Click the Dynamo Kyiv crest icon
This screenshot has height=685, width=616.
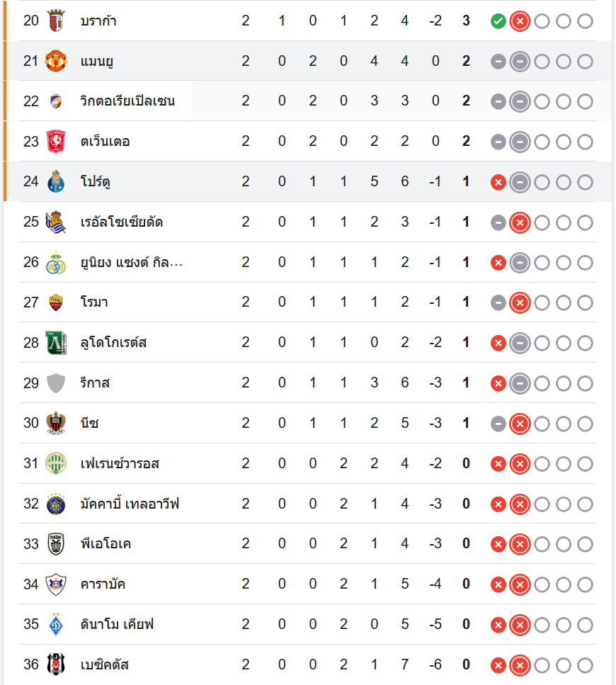point(55,625)
